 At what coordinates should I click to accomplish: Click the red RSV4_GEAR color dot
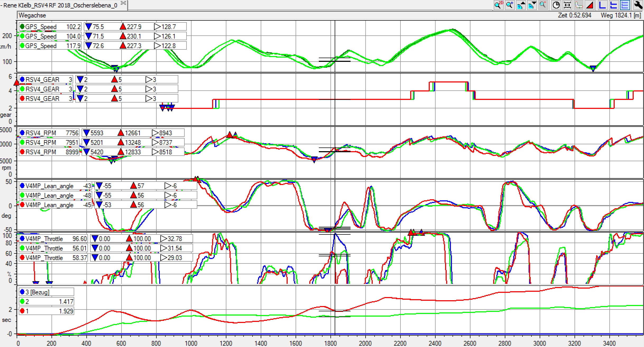[22, 98]
